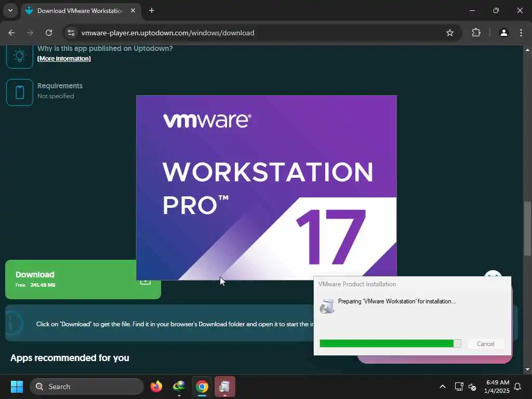Click the 'Preparing VMware Workstation for installation' text
532x399 pixels.
pos(396,301)
